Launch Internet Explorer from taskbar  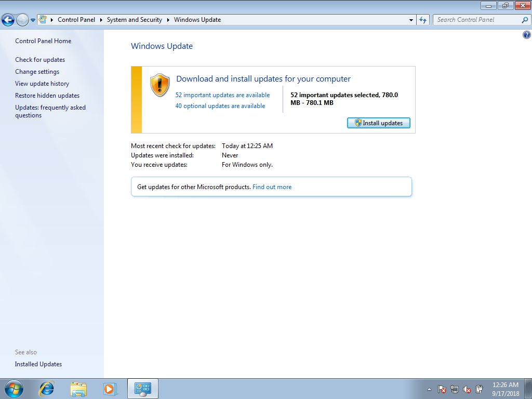tap(46, 389)
